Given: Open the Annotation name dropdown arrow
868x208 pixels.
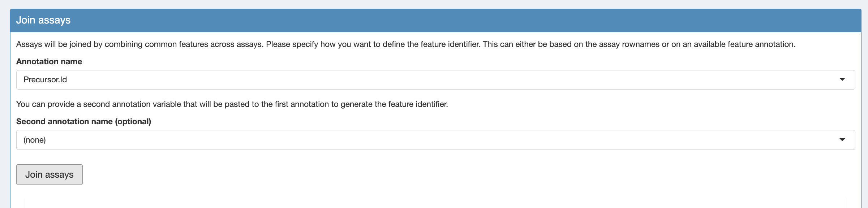Looking at the screenshot, I should pyautogui.click(x=842, y=79).
